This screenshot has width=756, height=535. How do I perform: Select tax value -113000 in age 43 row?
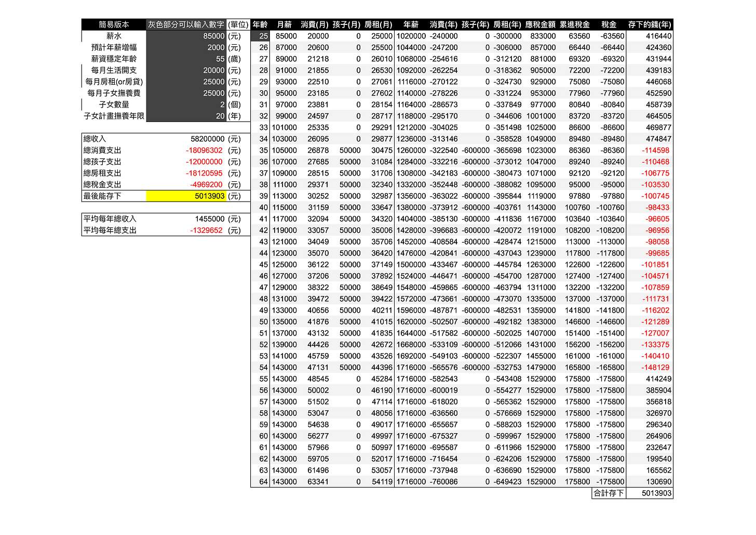[609, 242]
